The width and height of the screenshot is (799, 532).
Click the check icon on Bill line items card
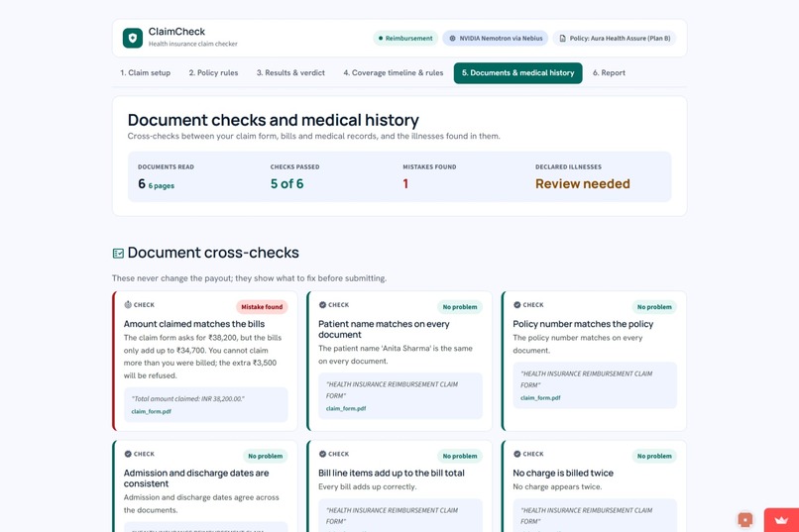(x=322, y=454)
